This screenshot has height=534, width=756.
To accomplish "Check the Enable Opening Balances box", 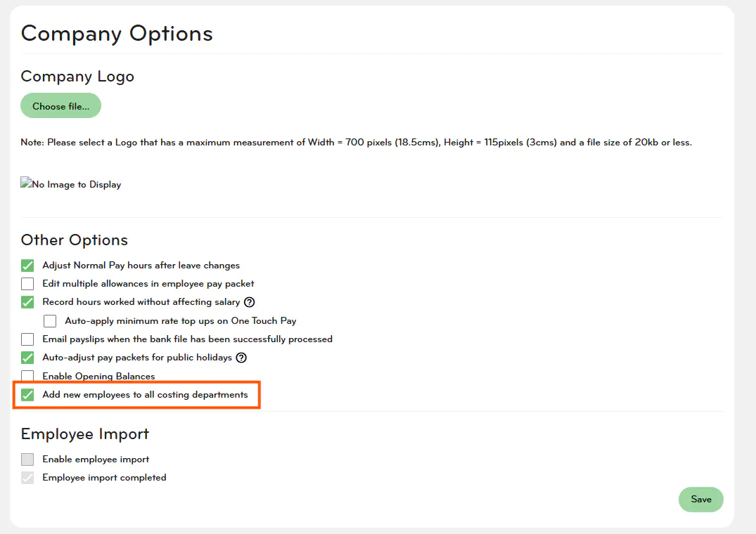I will (27, 376).
